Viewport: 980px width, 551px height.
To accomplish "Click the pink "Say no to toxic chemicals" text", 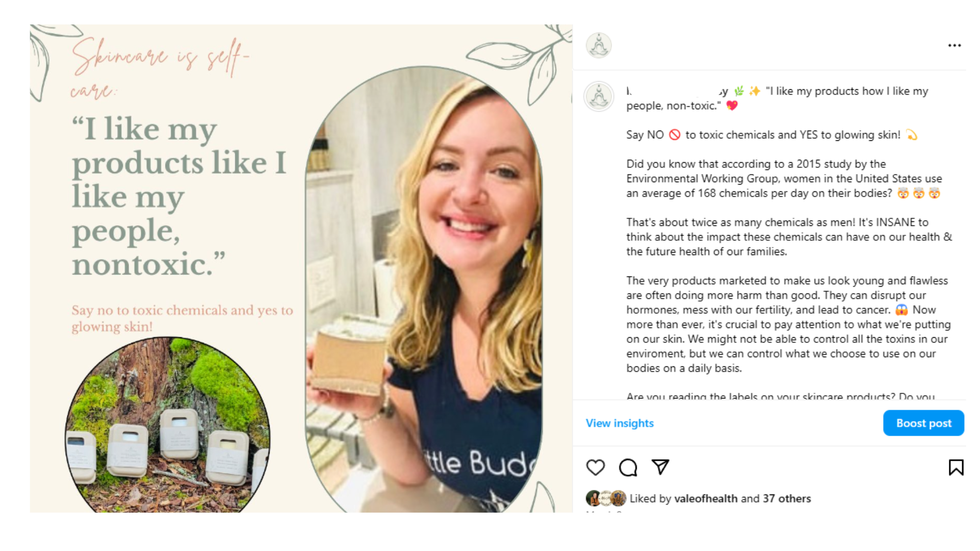I will click(x=182, y=318).
